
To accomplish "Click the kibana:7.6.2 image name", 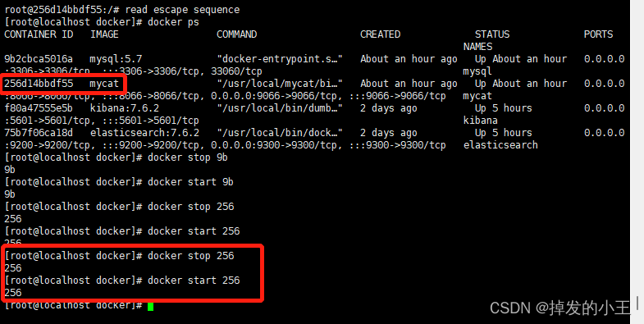I will point(125,108).
